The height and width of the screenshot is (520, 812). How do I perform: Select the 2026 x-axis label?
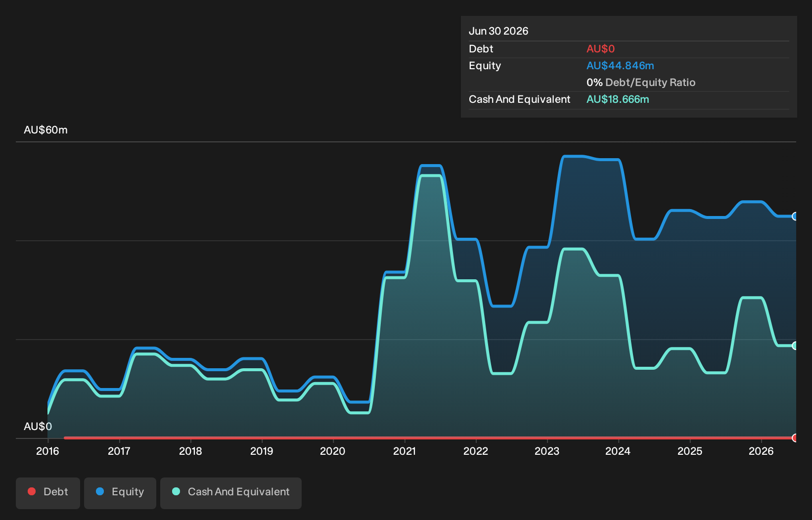tap(761, 451)
